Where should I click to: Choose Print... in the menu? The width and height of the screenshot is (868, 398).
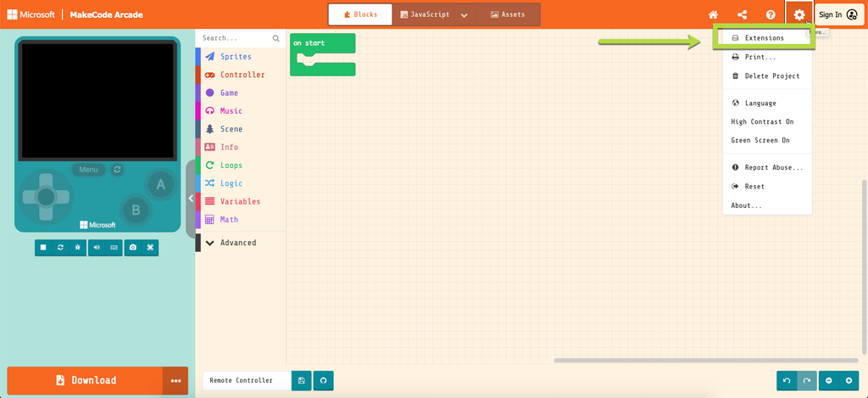[767, 57]
